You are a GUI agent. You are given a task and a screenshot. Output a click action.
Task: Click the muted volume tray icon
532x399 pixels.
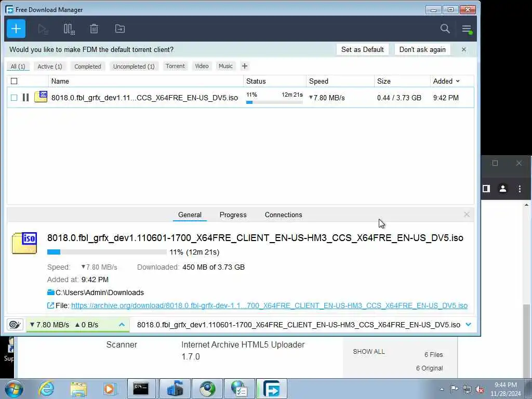[x=480, y=389]
